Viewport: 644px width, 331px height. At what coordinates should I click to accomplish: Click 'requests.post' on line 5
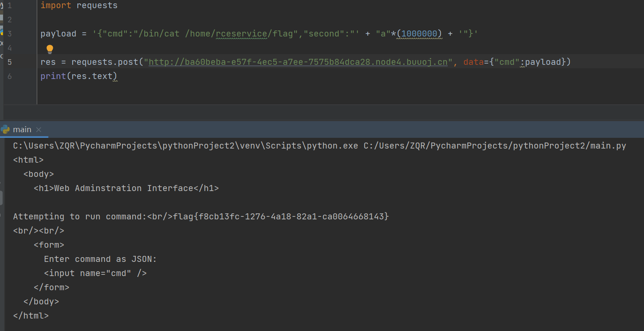click(105, 62)
